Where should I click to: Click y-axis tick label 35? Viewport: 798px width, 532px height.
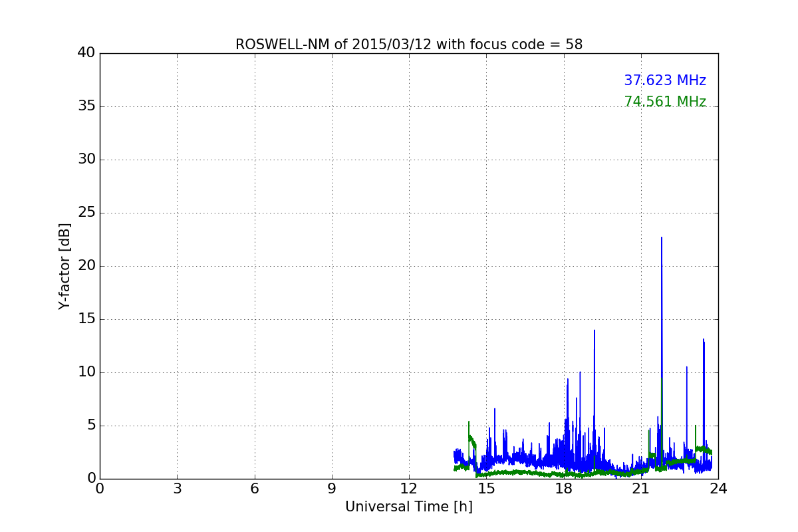(86, 106)
